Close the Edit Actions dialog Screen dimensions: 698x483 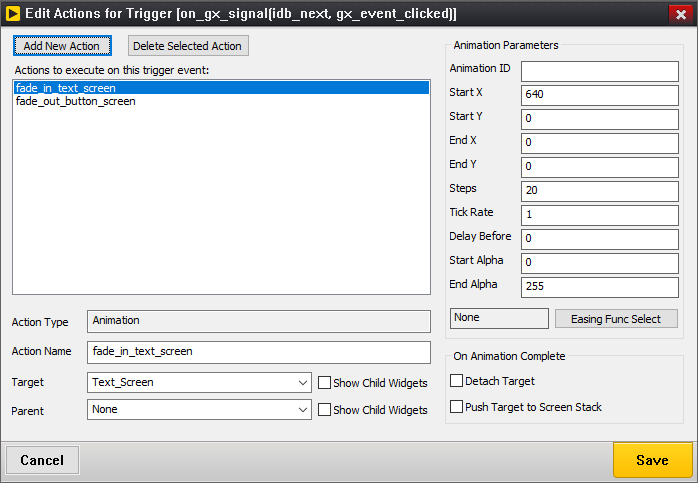(680, 13)
